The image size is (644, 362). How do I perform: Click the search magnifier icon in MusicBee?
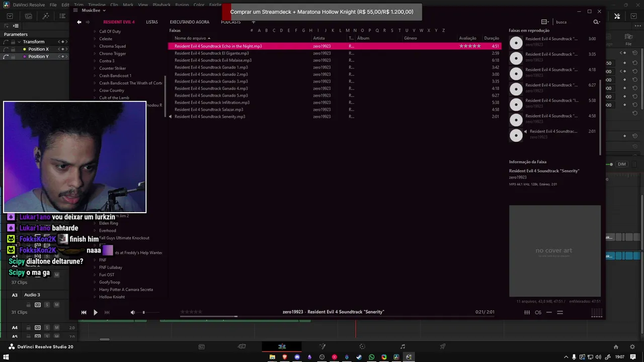(x=597, y=22)
